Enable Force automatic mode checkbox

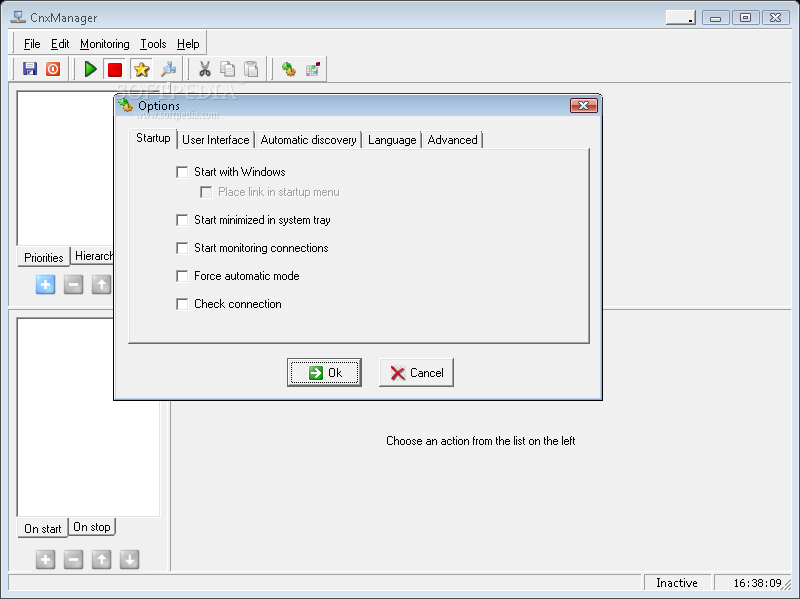(182, 276)
